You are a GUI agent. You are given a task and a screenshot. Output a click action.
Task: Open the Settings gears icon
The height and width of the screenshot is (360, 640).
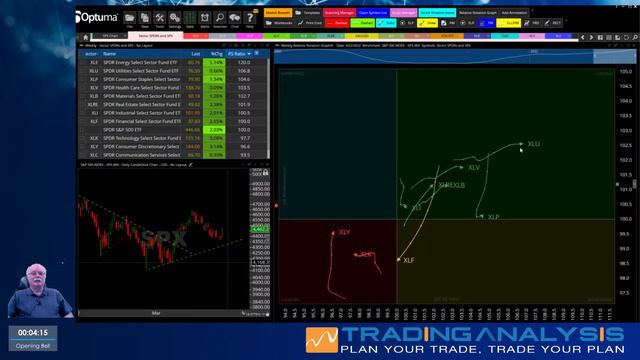pyautogui.click(x=175, y=19)
